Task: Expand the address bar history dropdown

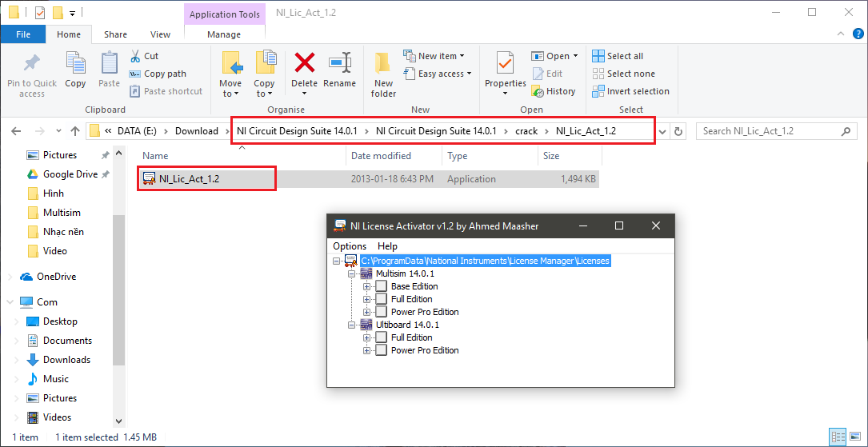Action: (x=663, y=132)
